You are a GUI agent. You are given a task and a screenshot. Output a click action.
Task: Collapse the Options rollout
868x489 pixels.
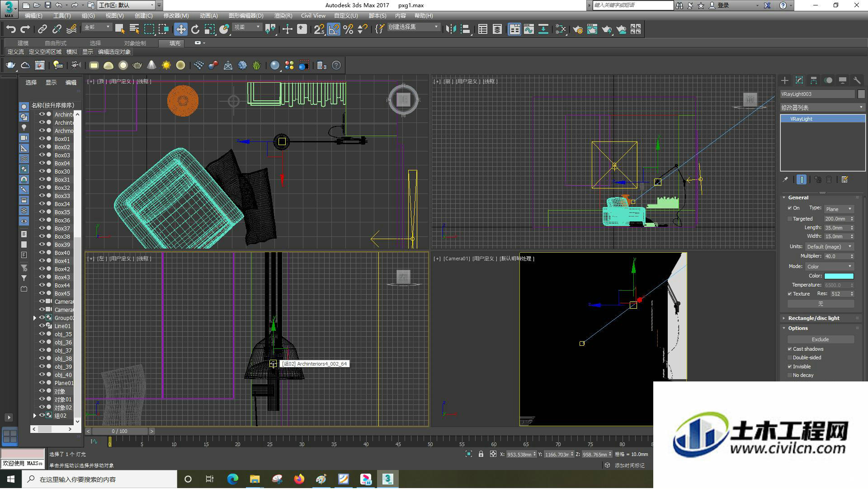[x=797, y=329]
